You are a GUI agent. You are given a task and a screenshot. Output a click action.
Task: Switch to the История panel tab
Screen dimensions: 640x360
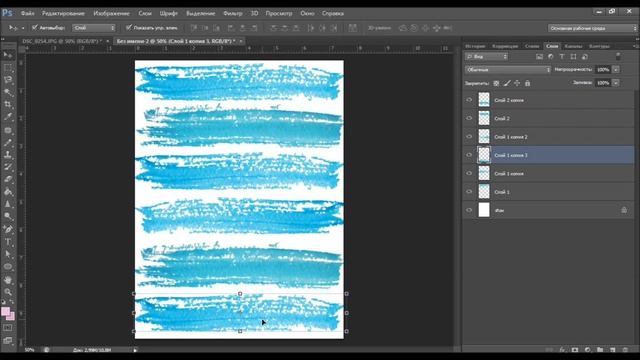(x=475, y=46)
